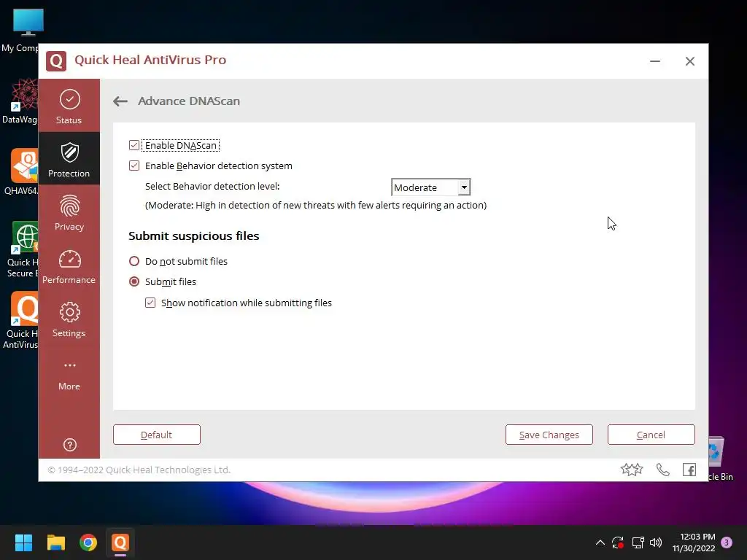Open notification badge showing 3

(x=727, y=542)
